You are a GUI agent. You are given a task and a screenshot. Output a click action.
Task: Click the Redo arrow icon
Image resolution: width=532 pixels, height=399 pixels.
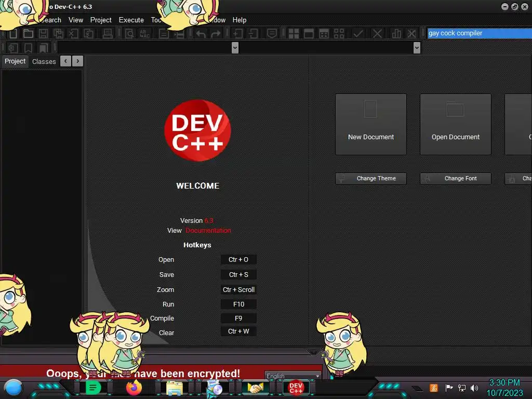coord(216,33)
